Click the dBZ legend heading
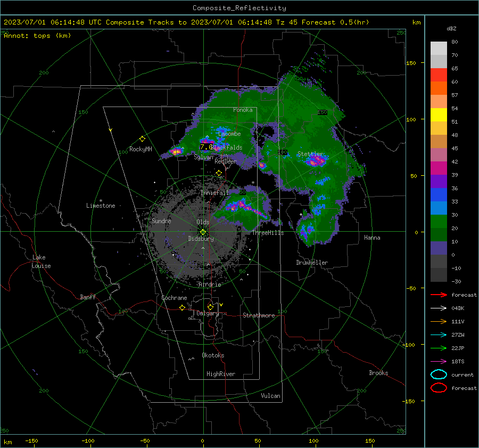Image resolution: width=479 pixels, height=448 pixels. tap(451, 29)
